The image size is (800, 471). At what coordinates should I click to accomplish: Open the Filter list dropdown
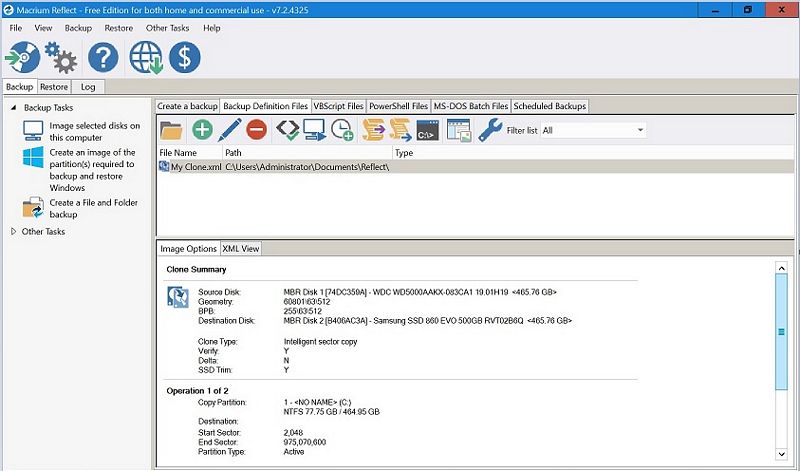pos(593,131)
